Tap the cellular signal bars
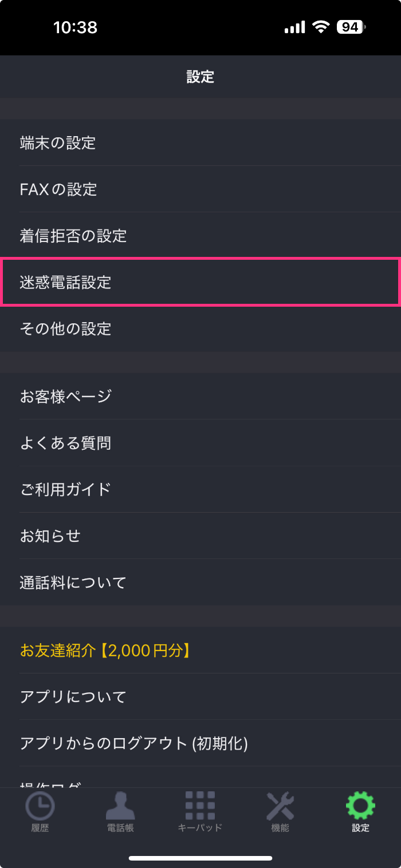Viewport: 401px width, 868px height. point(294,27)
